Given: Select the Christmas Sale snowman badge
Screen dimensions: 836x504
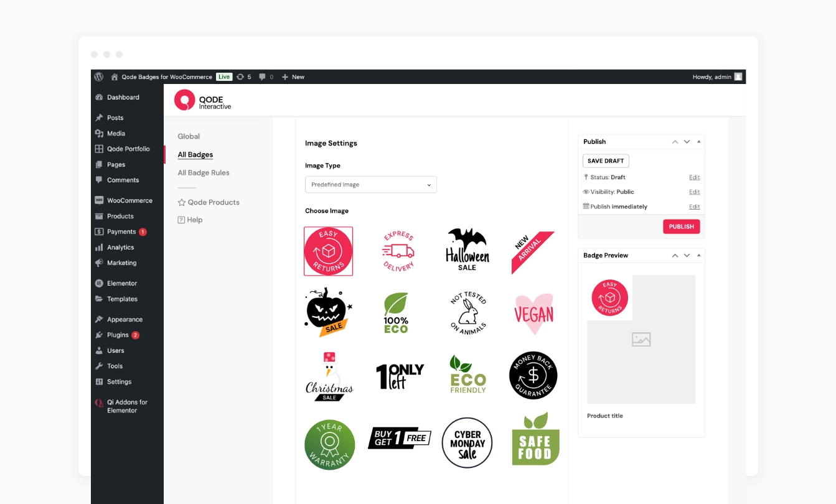Looking at the screenshot, I should pyautogui.click(x=329, y=376).
